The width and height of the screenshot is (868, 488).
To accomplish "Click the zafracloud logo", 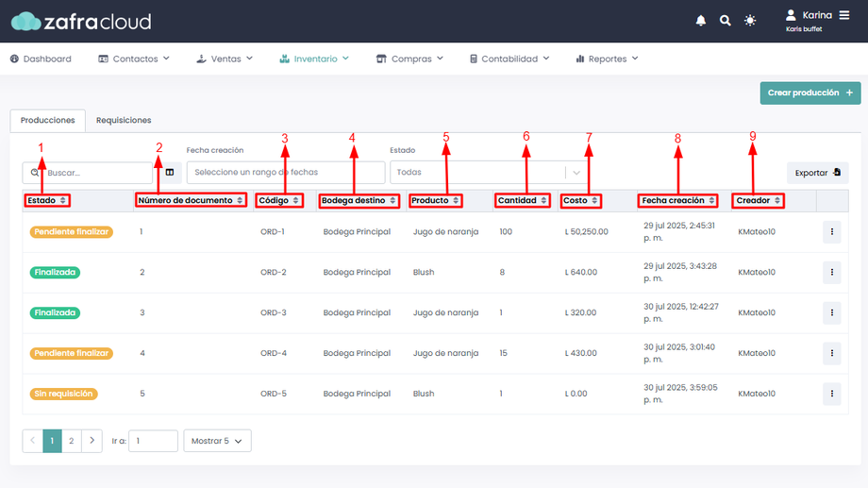I will point(81,21).
